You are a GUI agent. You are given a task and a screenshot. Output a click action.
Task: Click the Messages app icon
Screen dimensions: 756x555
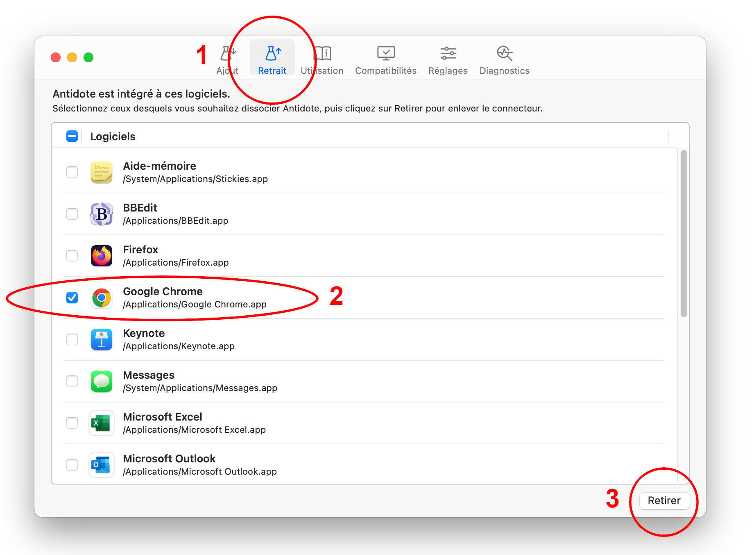pos(102,381)
